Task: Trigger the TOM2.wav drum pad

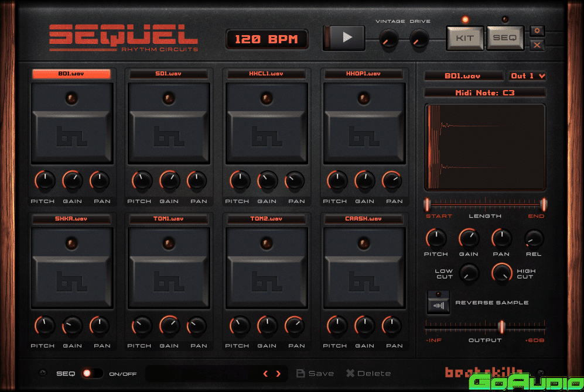Action: click(267, 268)
